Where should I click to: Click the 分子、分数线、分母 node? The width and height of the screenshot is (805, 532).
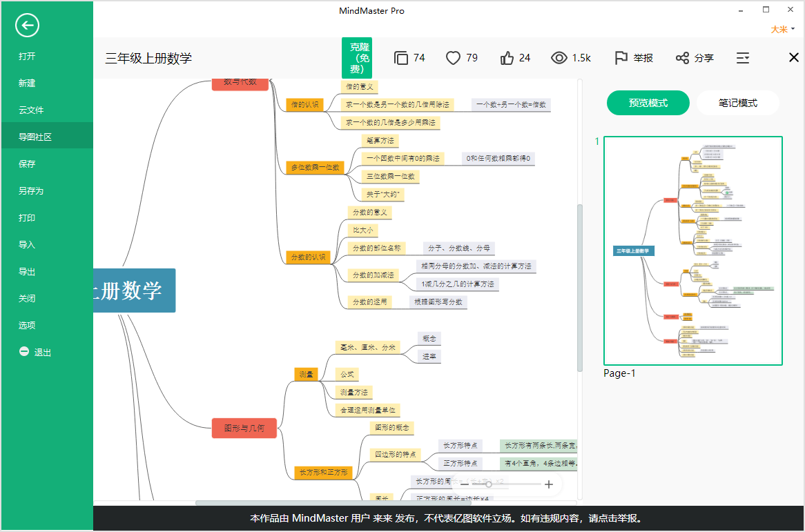click(459, 248)
